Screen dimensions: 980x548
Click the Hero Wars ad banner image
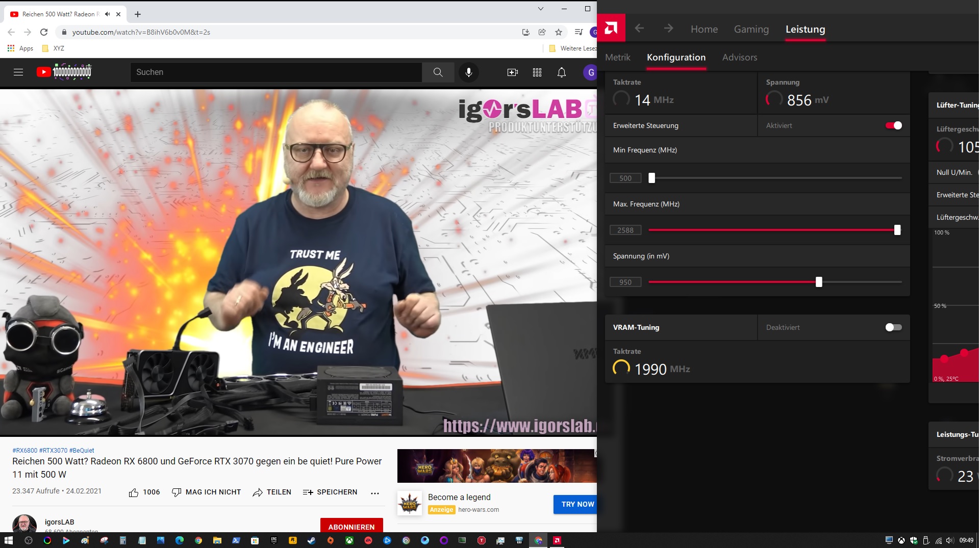click(x=496, y=465)
